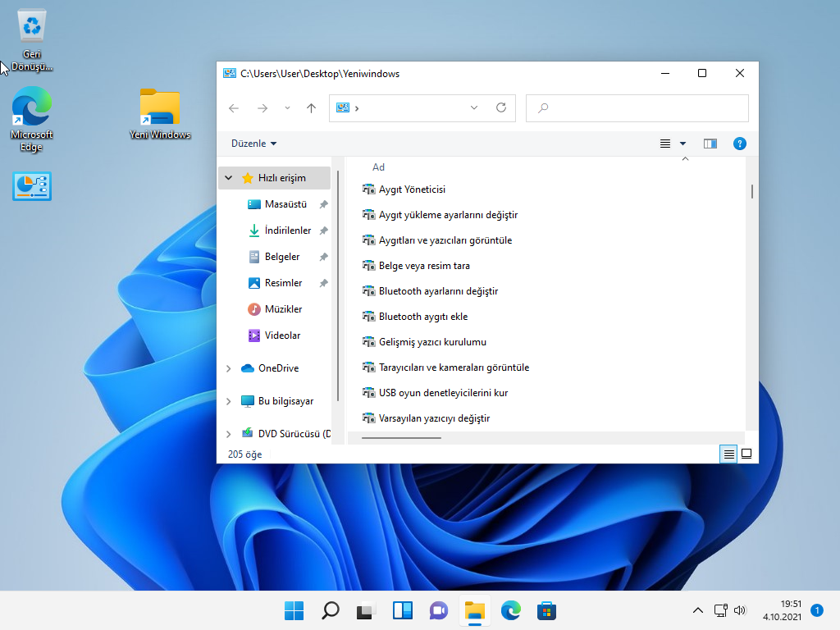Open Microsoft Edge desktop shortcut
The width and height of the screenshot is (840, 630).
(x=32, y=120)
